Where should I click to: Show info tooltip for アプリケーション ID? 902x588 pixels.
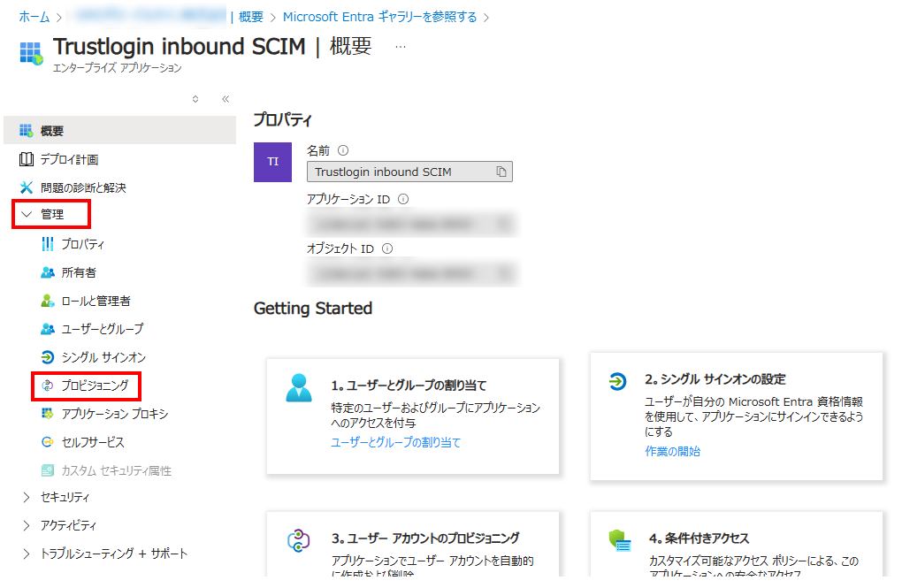pyautogui.click(x=403, y=199)
